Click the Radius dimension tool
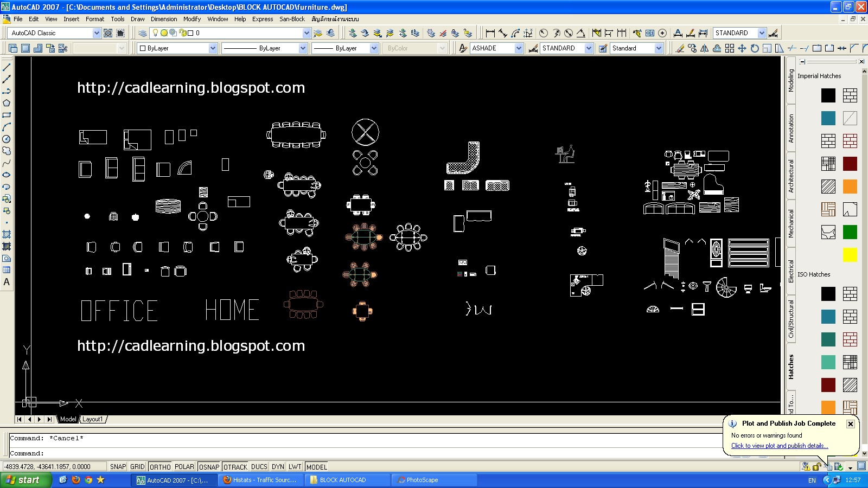The height and width of the screenshot is (488, 868). 544,33
